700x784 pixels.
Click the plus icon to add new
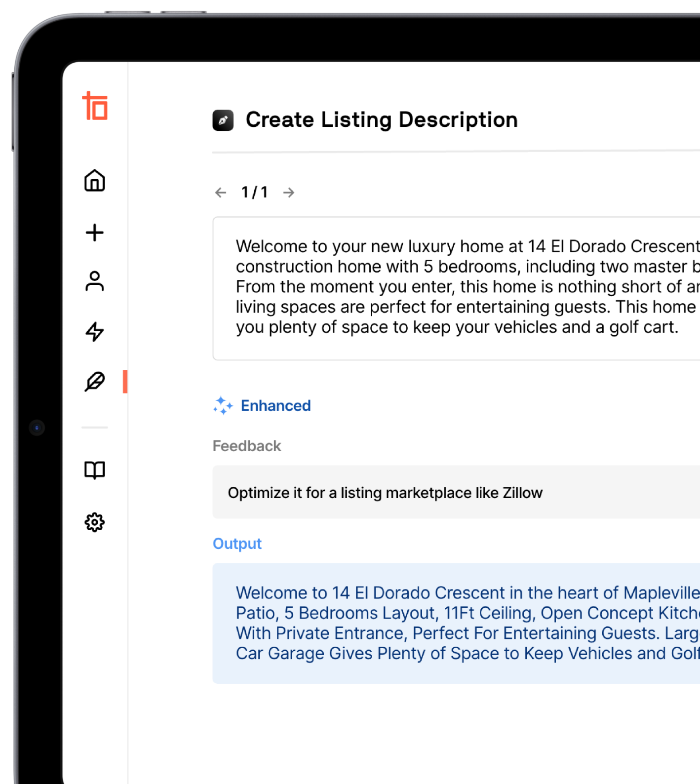point(95,233)
